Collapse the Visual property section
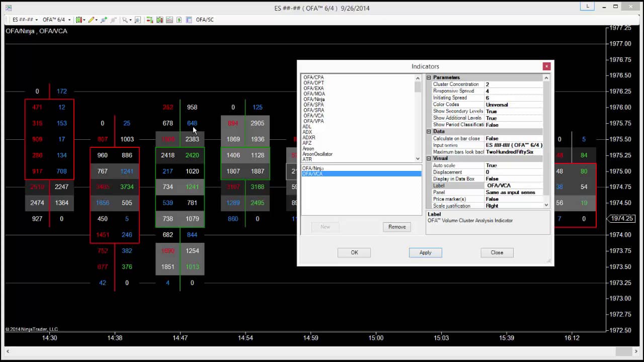The width and height of the screenshot is (644, 362). click(429, 158)
